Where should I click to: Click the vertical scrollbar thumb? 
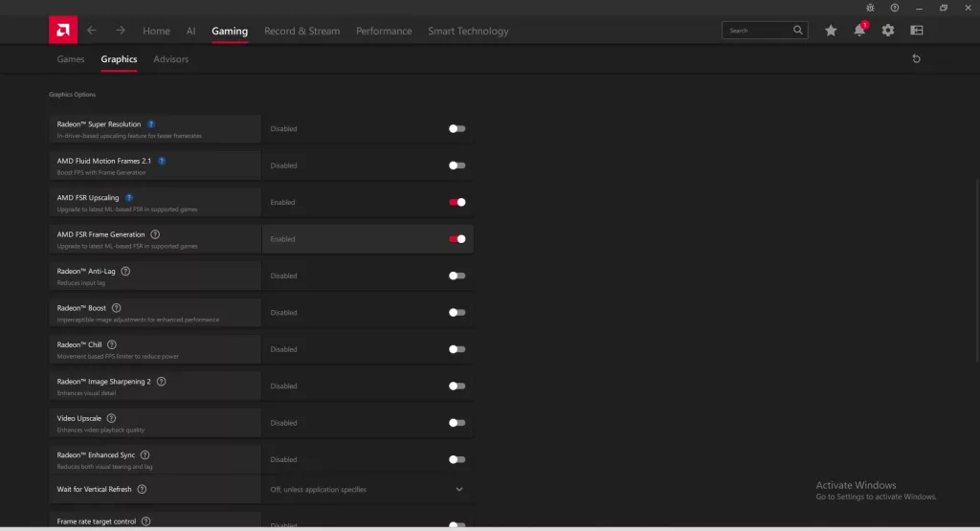point(977,270)
